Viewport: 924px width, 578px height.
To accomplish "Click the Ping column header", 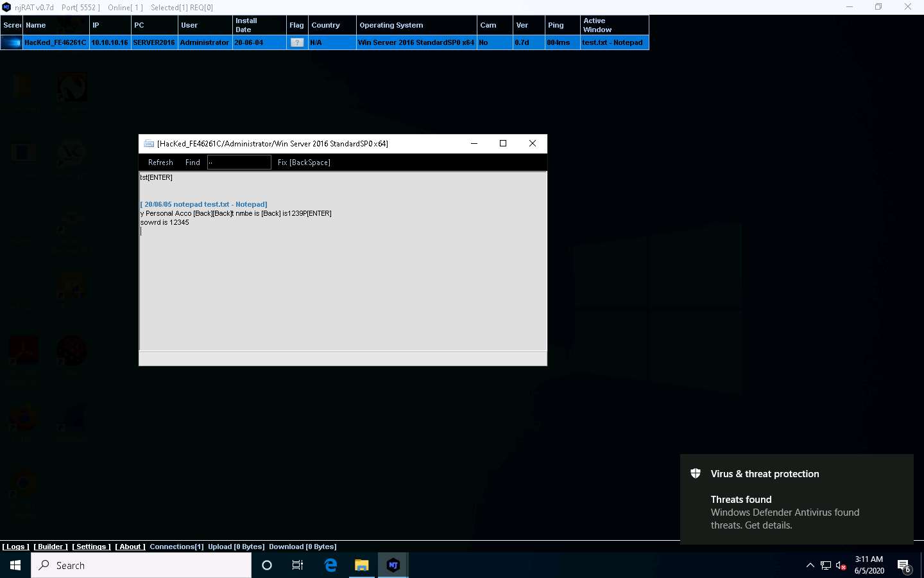I will pos(562,25).
